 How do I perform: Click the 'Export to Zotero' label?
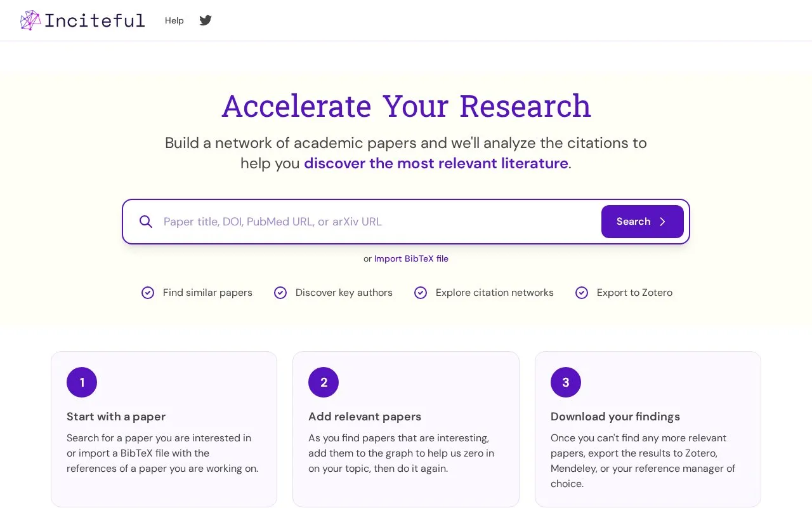pyautogui.click(x=634, y=293)
